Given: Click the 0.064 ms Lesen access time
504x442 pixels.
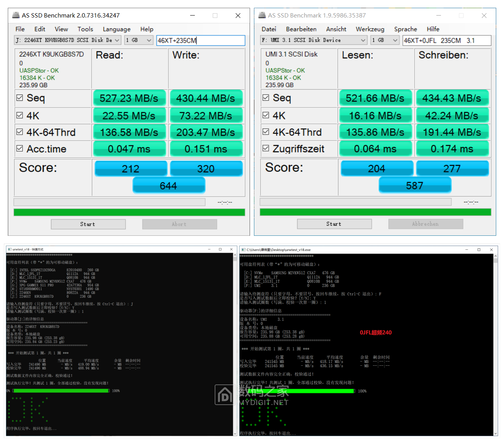Looking at the screenshot, I should [376, 149].
